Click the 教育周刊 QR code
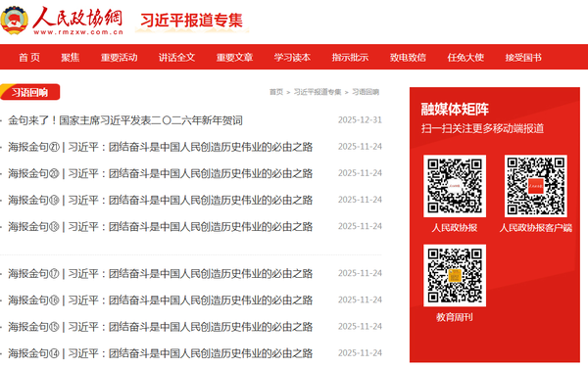Screen dimensions: 588x368 click(x=455, y=276)
